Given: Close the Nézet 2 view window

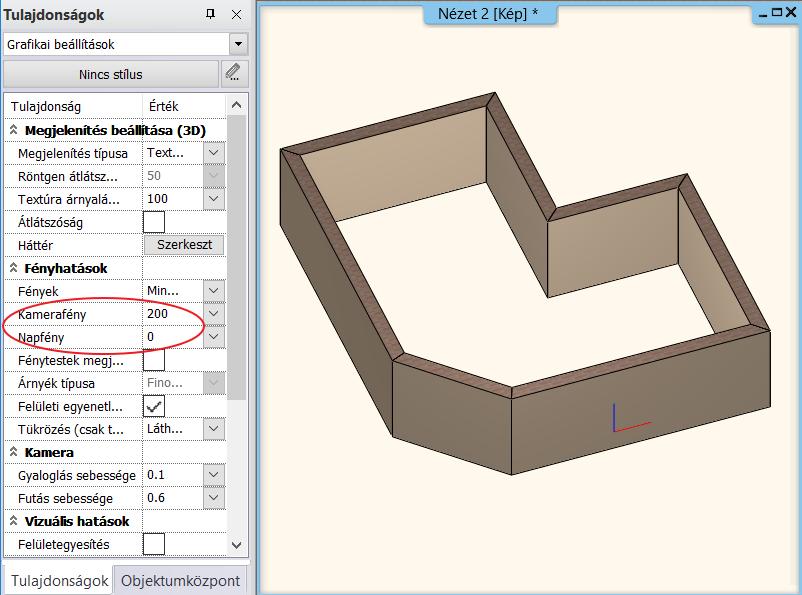Looking at the screenshot, I should click(x=791, y=13).
